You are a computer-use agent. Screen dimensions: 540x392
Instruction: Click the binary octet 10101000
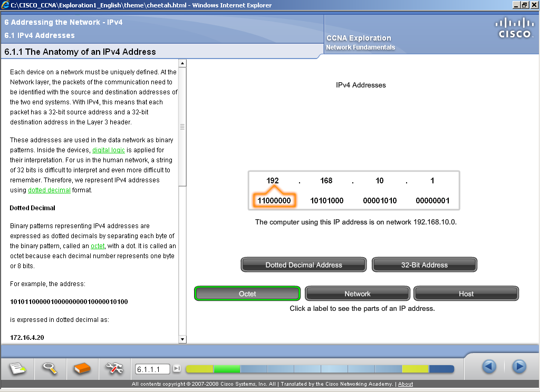327,201
